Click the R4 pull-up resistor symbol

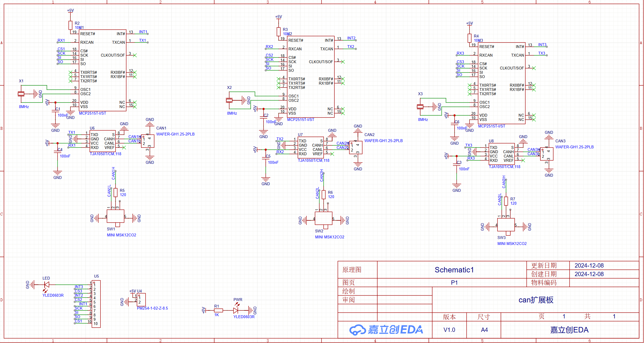(x=469, y=38)
